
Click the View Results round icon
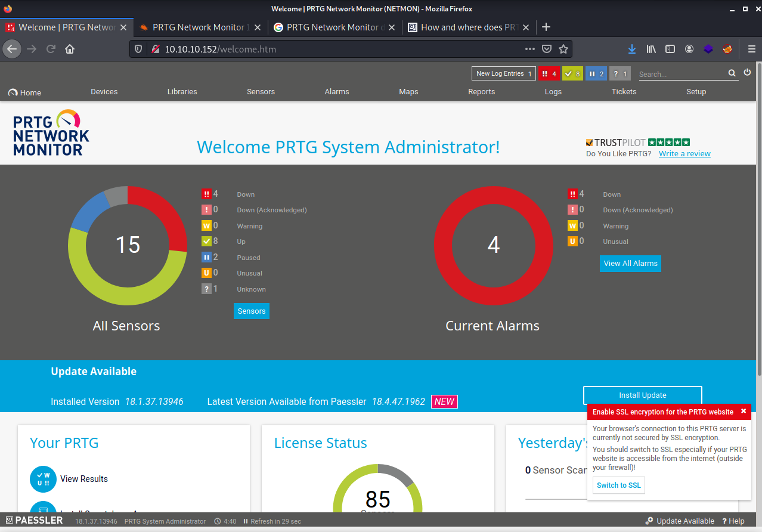(43, 479)
